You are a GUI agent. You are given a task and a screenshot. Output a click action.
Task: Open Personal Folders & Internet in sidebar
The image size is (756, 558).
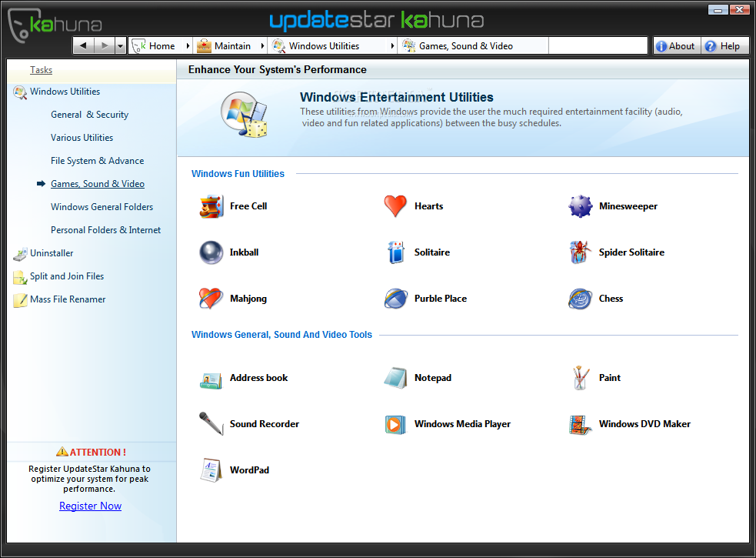[105, 230]
